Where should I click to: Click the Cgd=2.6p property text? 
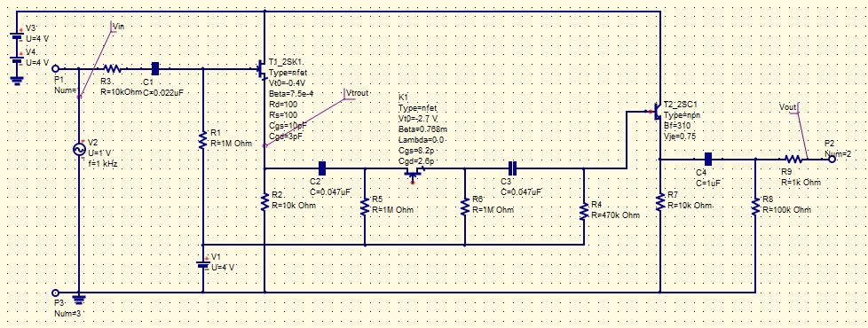click(x=417, y=160)
